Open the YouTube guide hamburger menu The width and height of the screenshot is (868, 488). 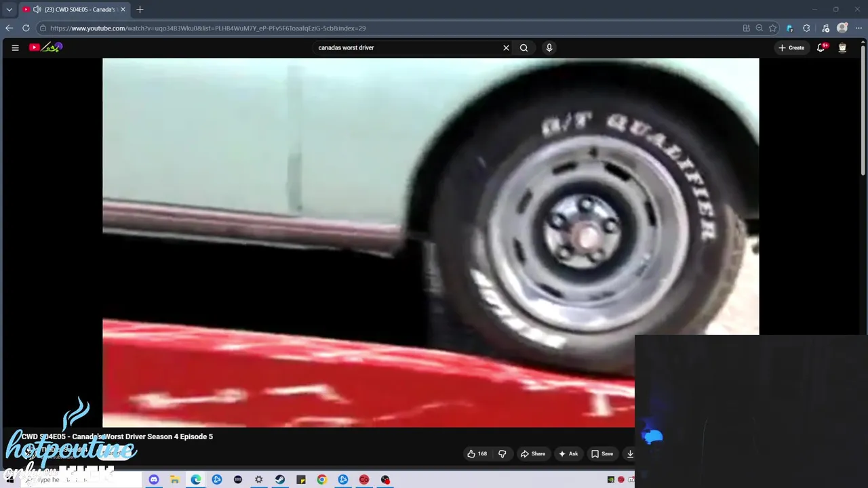pos(15,47)
